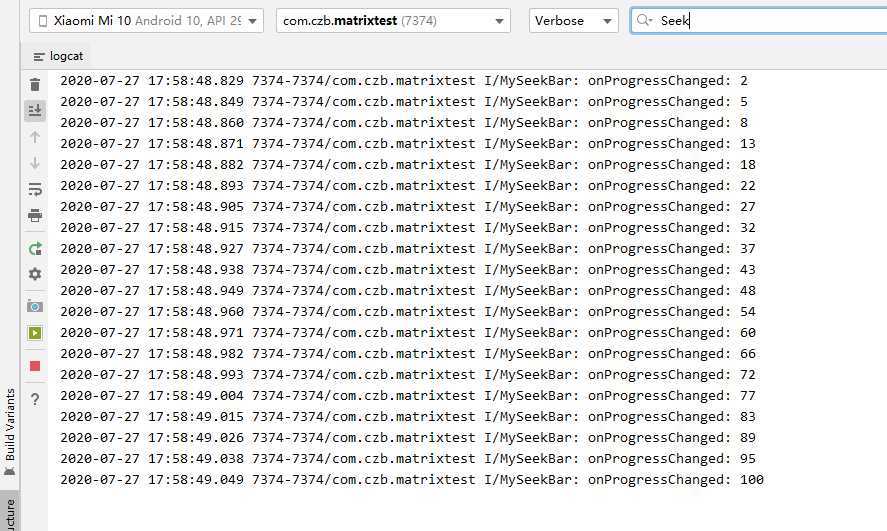Open the Xiaomi Mi 10 device dropdown
Screen dimensions: 887x531
(146, 21)
